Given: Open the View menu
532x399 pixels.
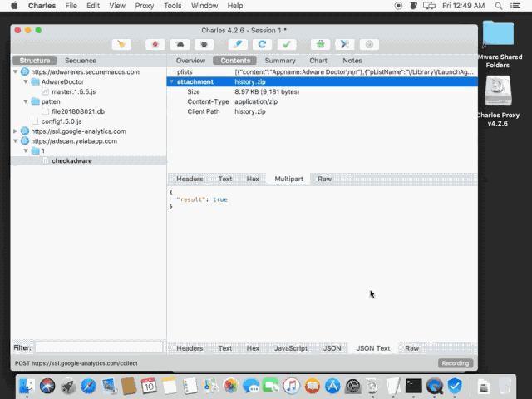Looking at the screenshot, I should (117, 6).
